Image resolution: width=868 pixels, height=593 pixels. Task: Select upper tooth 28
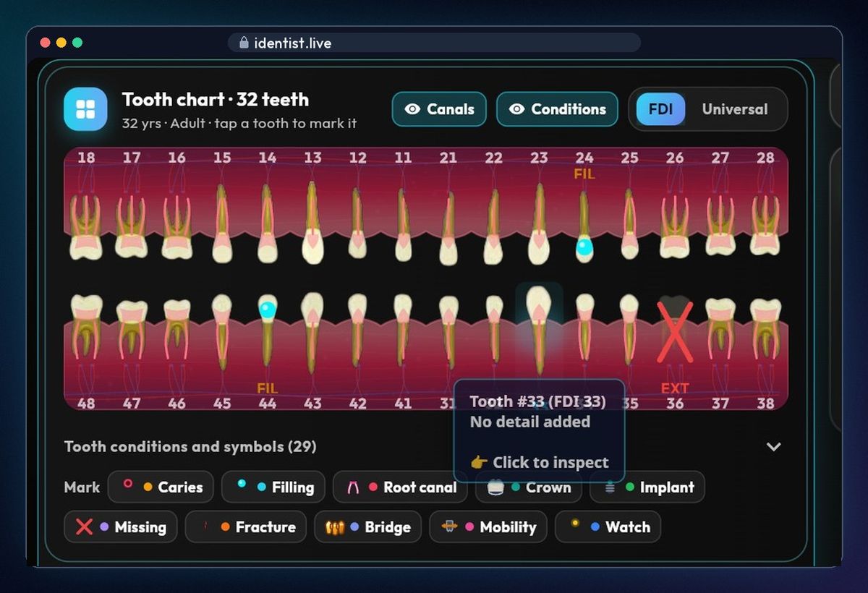point(765,226)
